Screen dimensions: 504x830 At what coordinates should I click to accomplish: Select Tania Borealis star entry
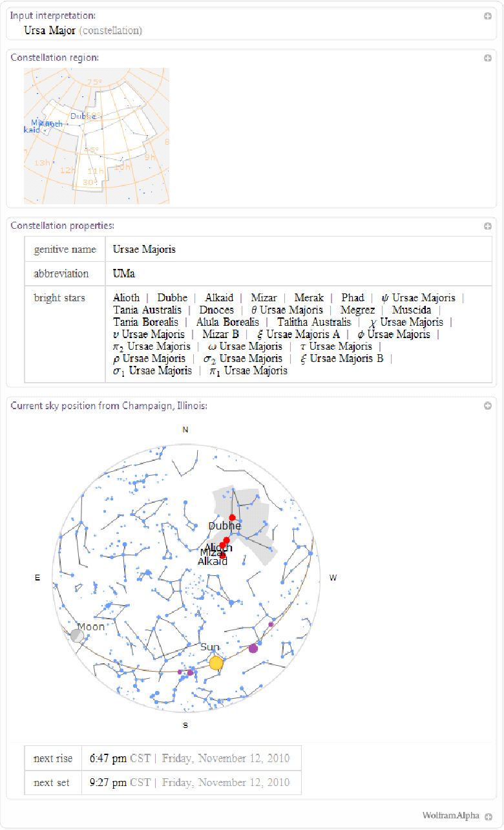click(145, 322)
